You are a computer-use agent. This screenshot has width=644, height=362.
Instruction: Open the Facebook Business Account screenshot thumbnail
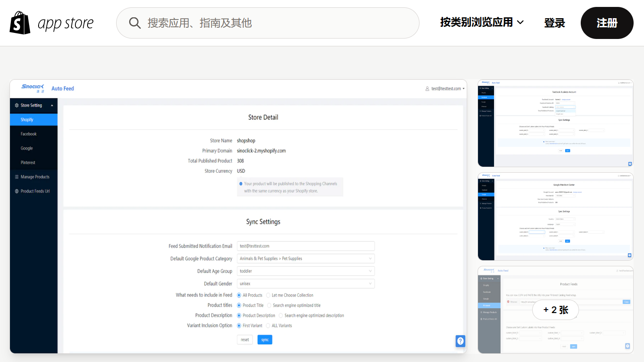tap(555, 123)
